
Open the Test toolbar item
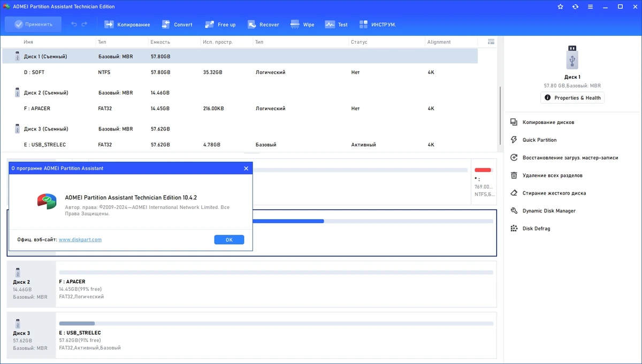coord(337,25)
